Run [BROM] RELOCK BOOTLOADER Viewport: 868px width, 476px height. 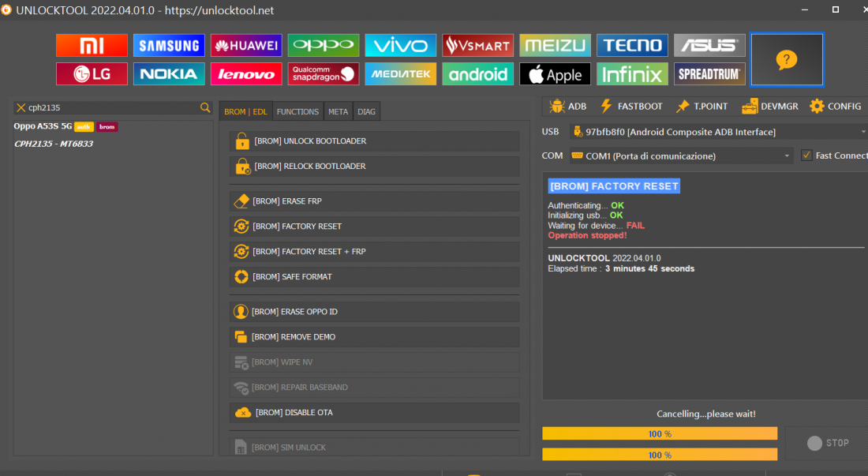point(374,166)
